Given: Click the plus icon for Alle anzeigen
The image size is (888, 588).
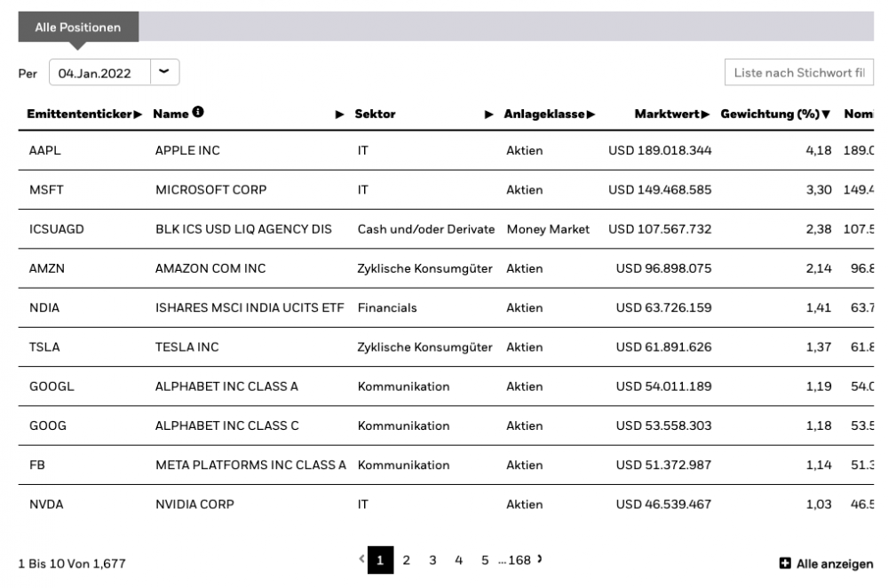Looking at the screenshot, I should pyautogui.click(x=785, y=564).
